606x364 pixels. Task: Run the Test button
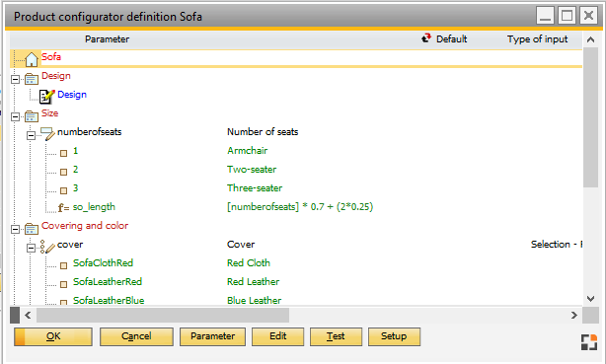click(336, 336)
